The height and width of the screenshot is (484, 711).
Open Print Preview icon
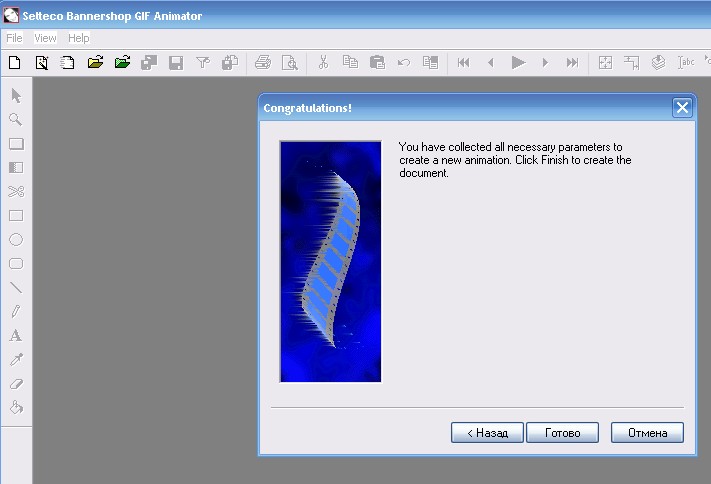290,62
